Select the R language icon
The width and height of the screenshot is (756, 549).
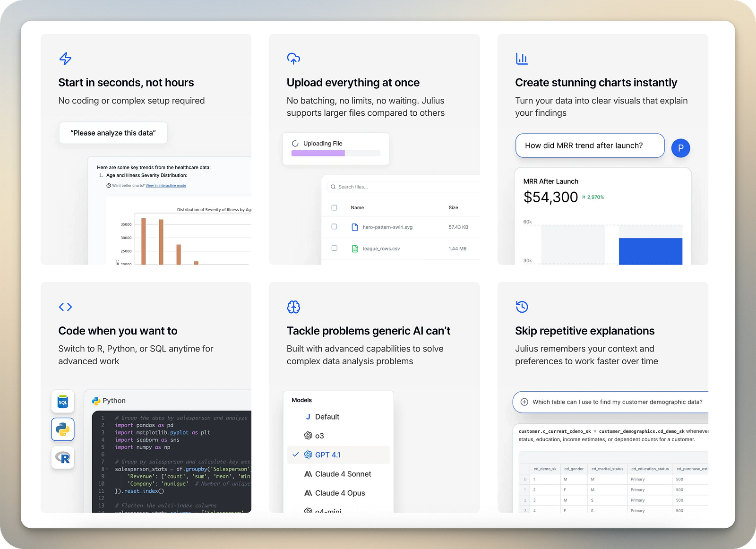(63, 457)
